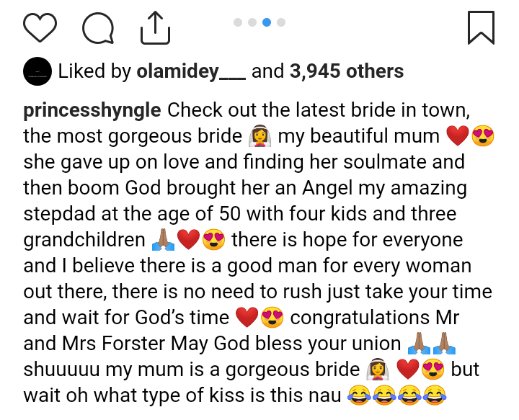
Task: Select the second carousel dot indicator
Action: [x=252, y=22]
